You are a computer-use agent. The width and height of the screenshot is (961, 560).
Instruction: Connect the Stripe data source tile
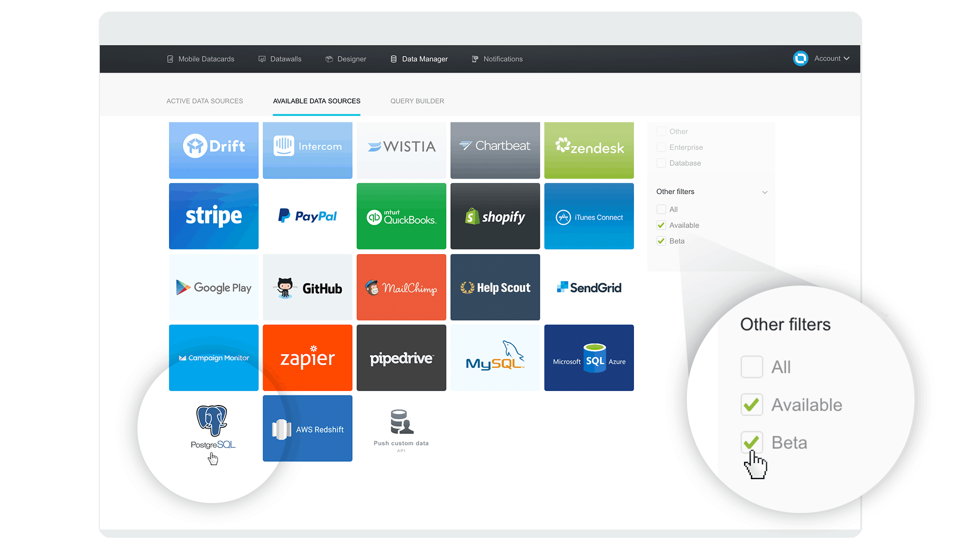click(x=214, y=216)
